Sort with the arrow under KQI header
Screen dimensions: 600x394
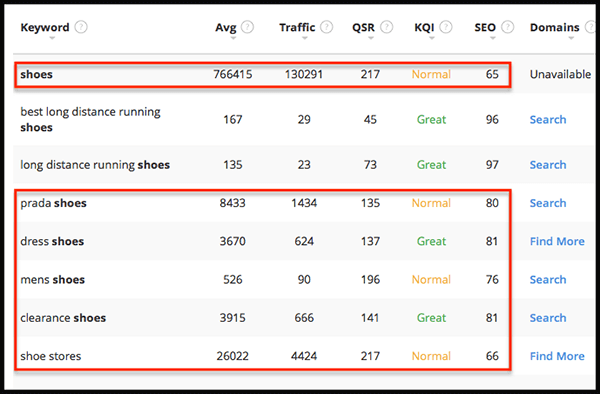coord(432,38)
